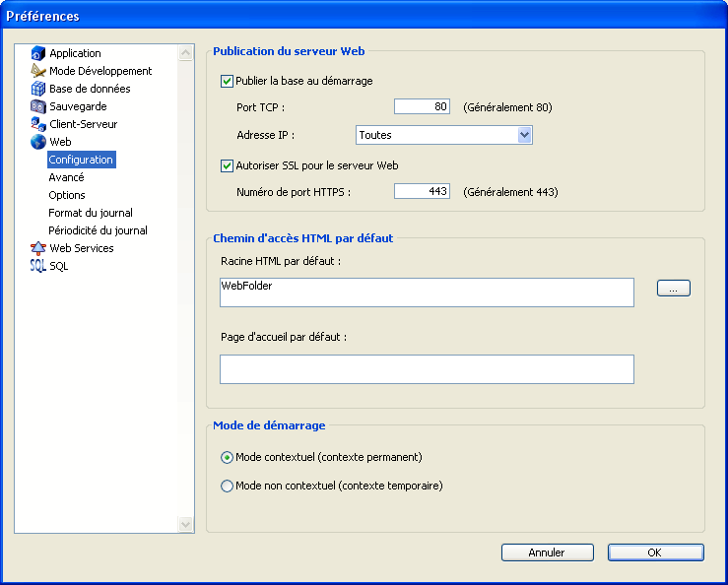Toggle Autoriser SSL pour le serveur Web
The height and width of the screenshot is (585, 728).
pos(228,166)
